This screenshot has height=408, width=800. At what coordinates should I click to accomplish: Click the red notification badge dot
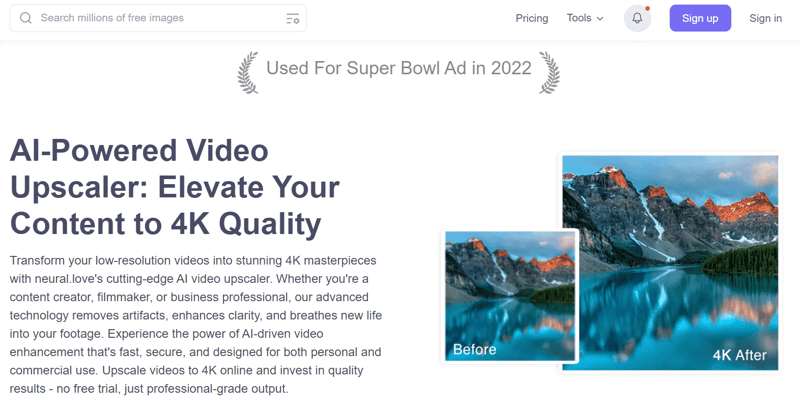pos(647,9)
